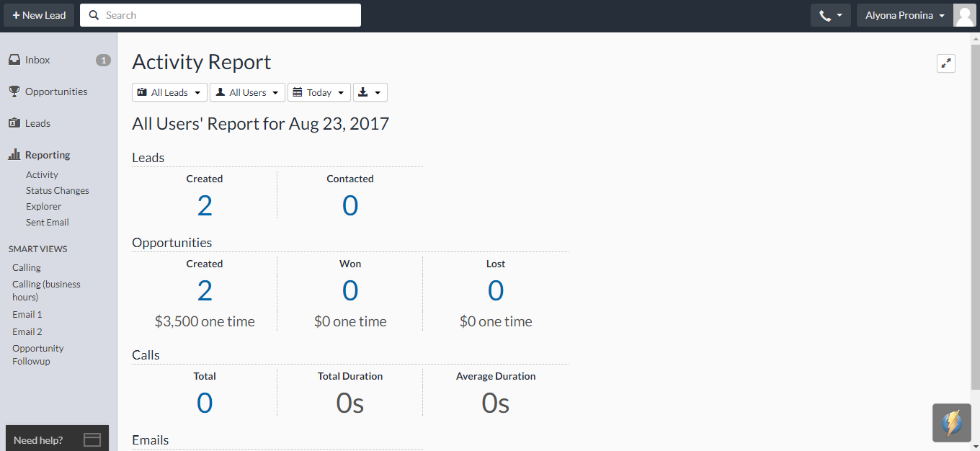Click the lightning bolt support icon
The height and width of the screenshot is (451, 980).
point(951,424)
